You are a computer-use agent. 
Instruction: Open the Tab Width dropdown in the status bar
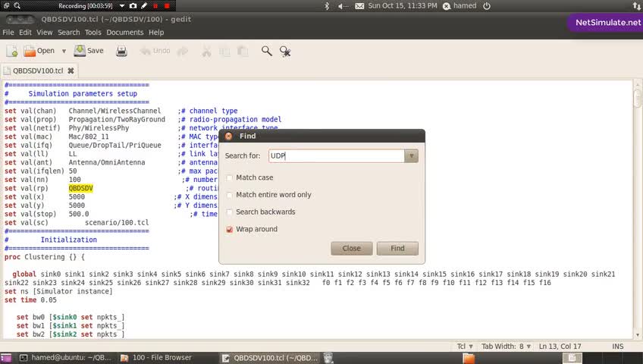point(506,347)
